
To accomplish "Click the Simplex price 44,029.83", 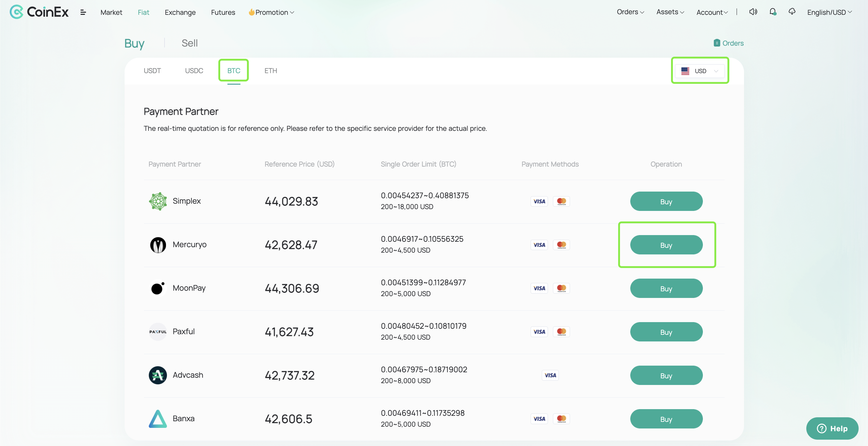I will [x=291, y=201].
